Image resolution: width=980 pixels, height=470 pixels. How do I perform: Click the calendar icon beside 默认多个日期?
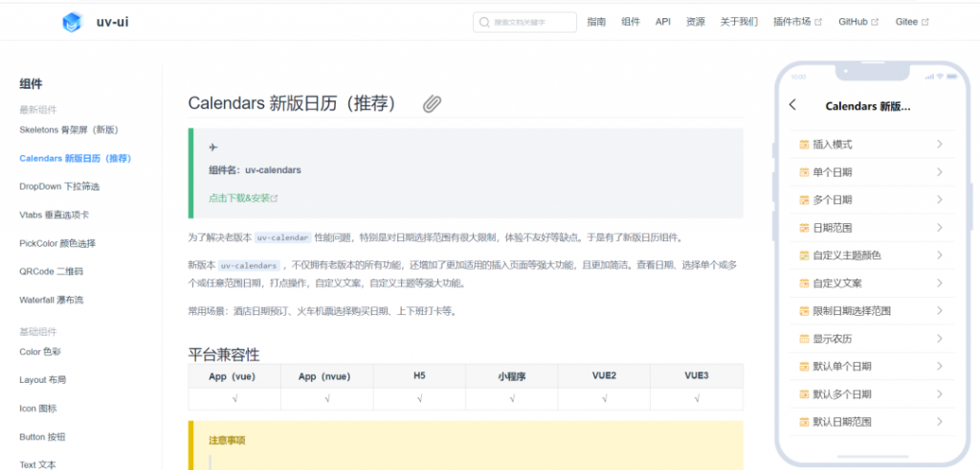(804, 394)
